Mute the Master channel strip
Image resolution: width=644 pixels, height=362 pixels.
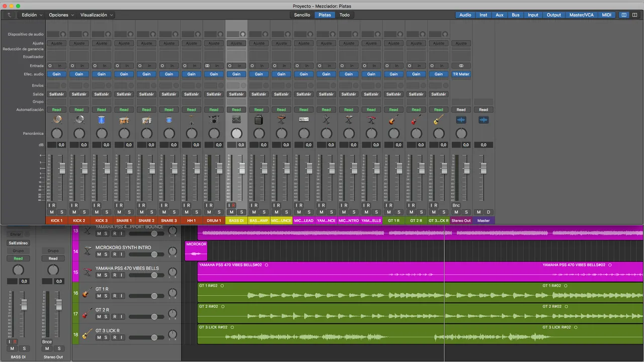click(478, 212)
